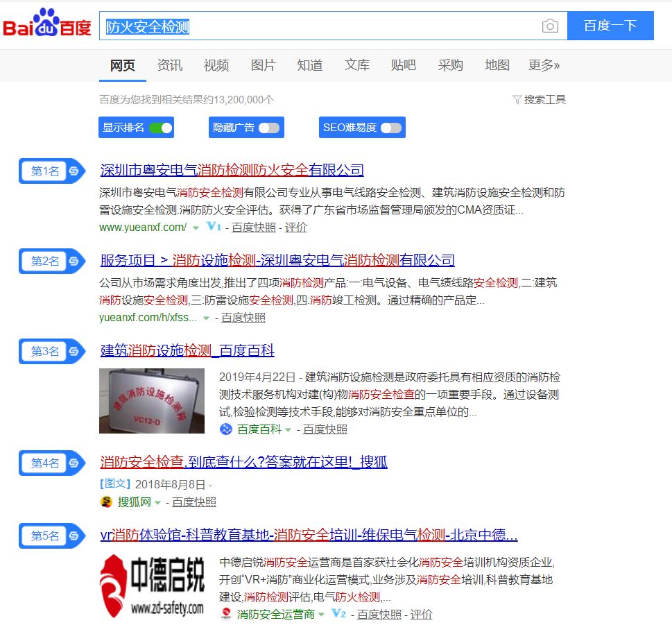Switch to the 文库 tab
The image size is (672, 625).
point(357,65)
